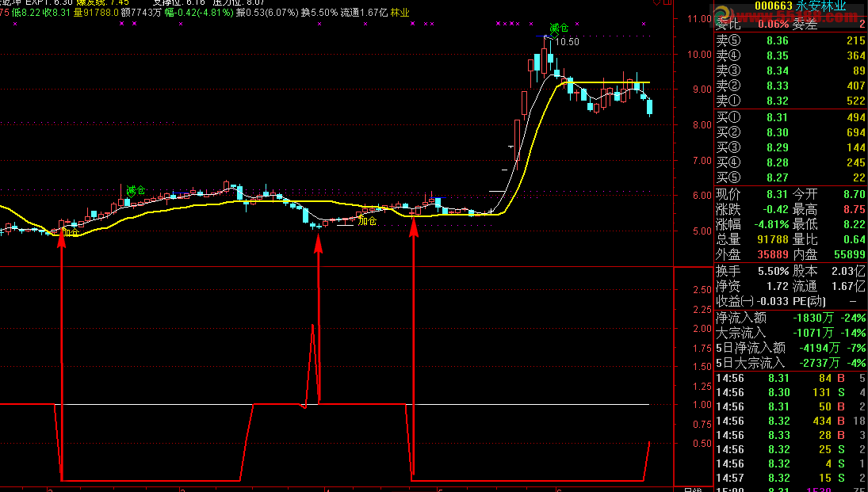Click the 最高 8.75 value

(x=855, y=209)
